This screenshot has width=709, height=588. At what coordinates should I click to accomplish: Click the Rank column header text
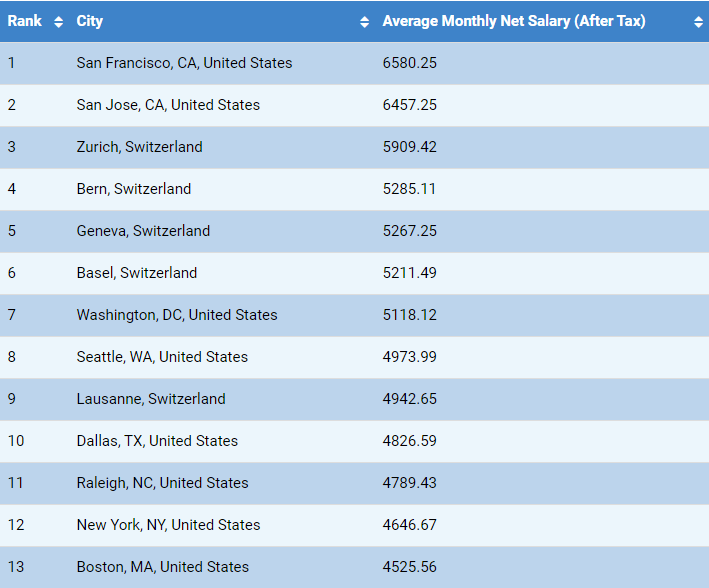(x=25, y=21)
